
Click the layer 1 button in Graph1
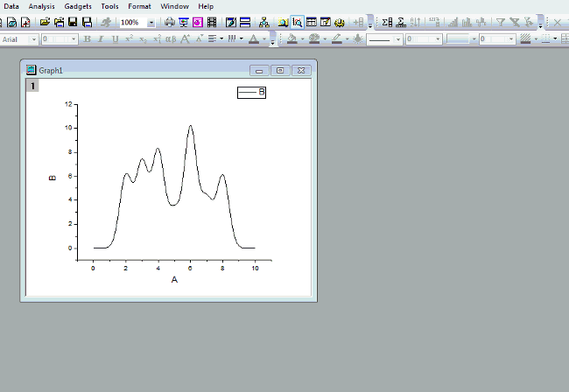point(32,85)
